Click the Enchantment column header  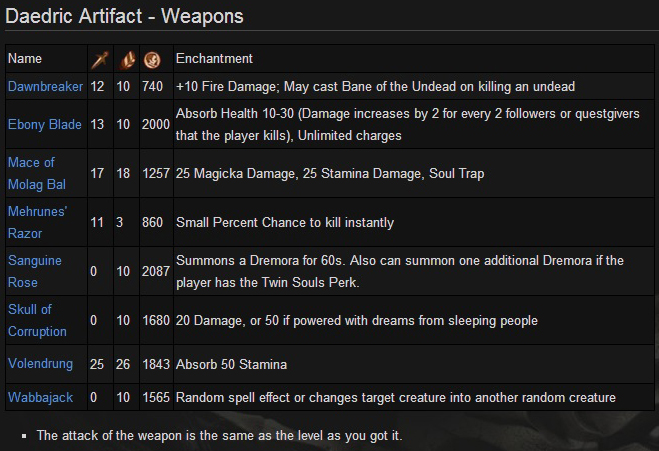(214, 59)
